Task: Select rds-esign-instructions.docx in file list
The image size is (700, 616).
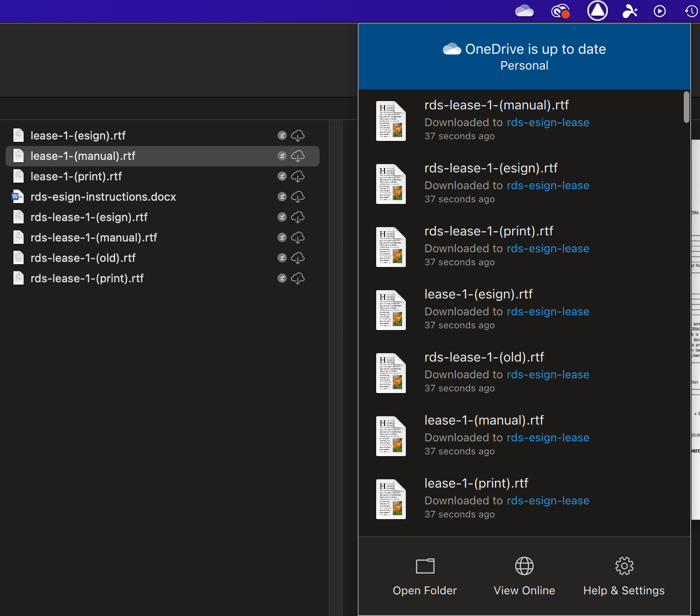Action: (x=162, y=197)
